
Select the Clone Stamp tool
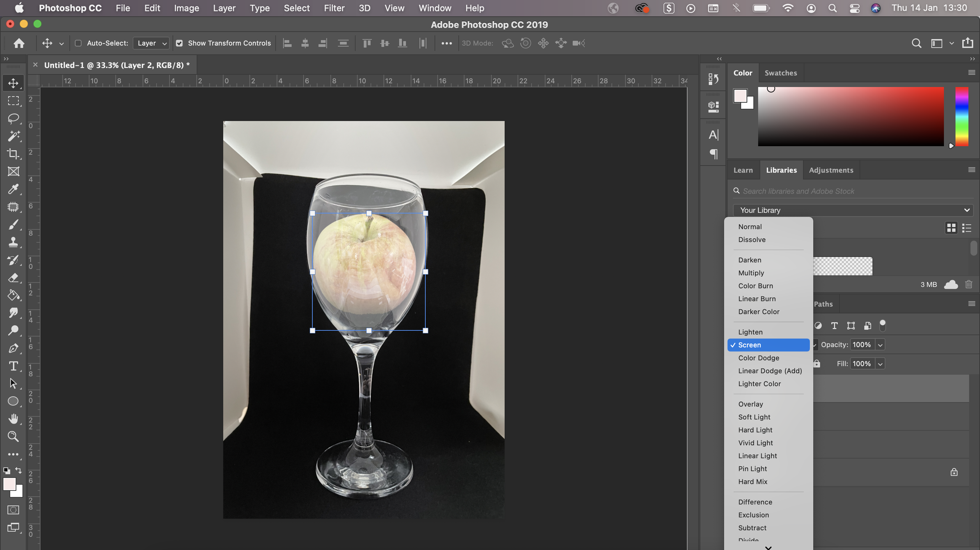click(13, 242)
